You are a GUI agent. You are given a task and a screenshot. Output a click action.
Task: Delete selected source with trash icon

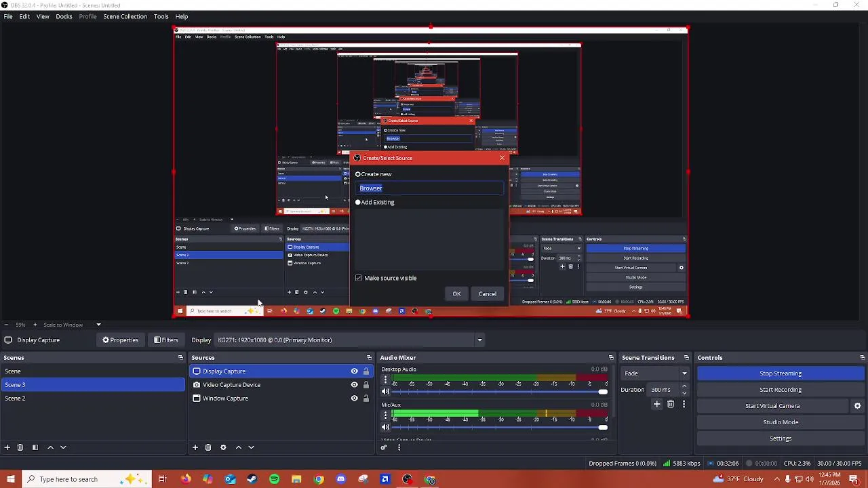coord(208,447)
